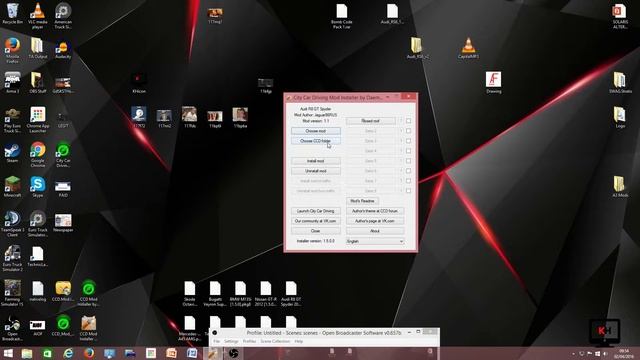Image resolution: width=640 pixels, height=360 pixels.
Task: Click the Closed roof extra button
Action: pos(371,121)
